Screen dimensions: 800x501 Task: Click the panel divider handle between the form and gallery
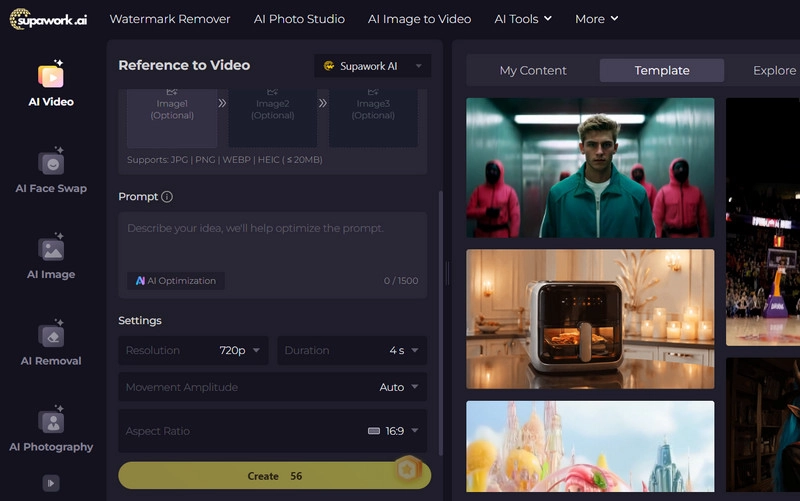click(x=447, y=273)
